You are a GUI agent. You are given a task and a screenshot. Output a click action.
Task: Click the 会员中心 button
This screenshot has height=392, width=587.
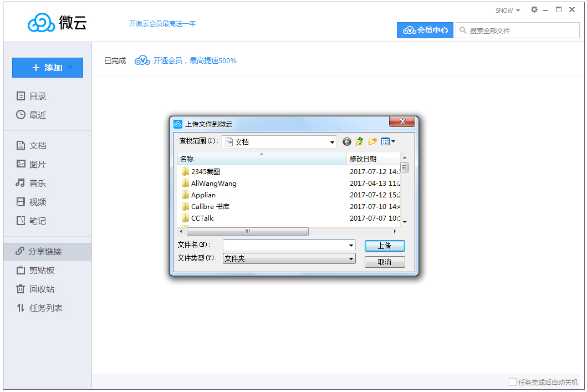point(425,30)
